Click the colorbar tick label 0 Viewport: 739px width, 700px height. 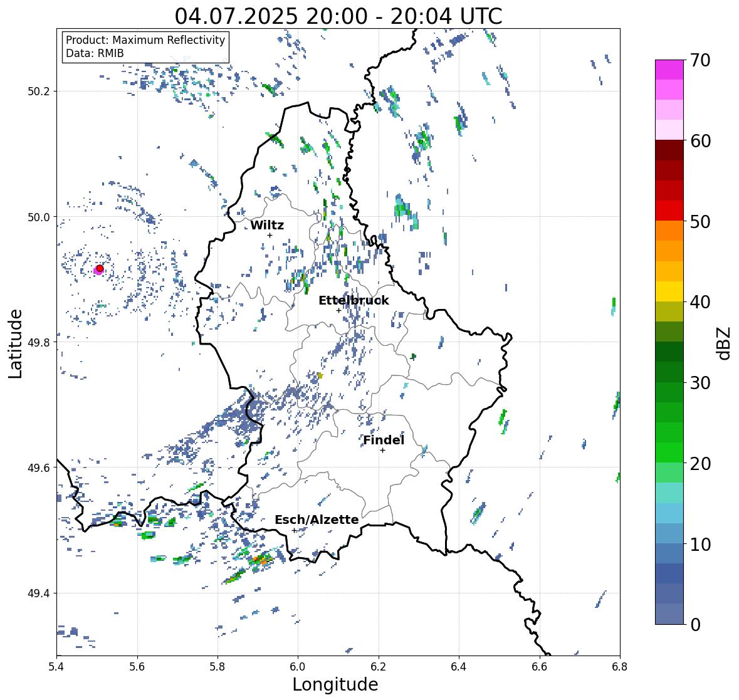(x=695, y=625)
